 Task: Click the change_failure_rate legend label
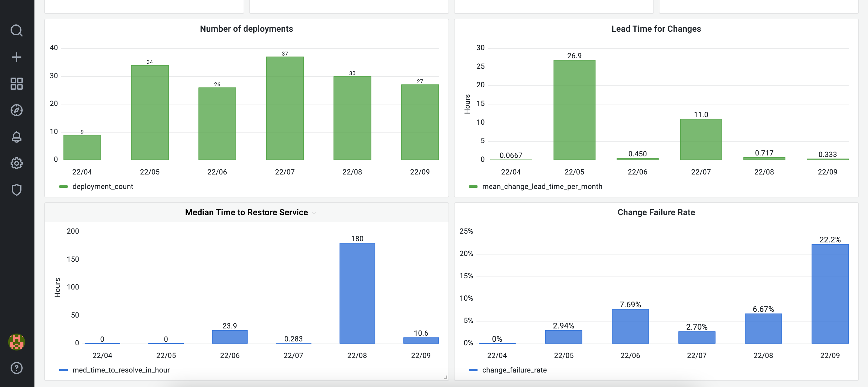click(514, 370)
